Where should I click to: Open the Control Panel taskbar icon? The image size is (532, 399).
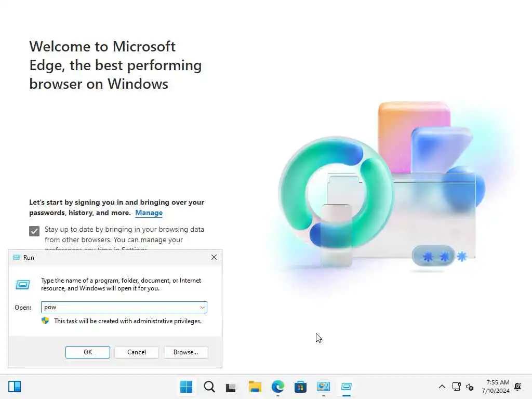click(x=323, y=387)
